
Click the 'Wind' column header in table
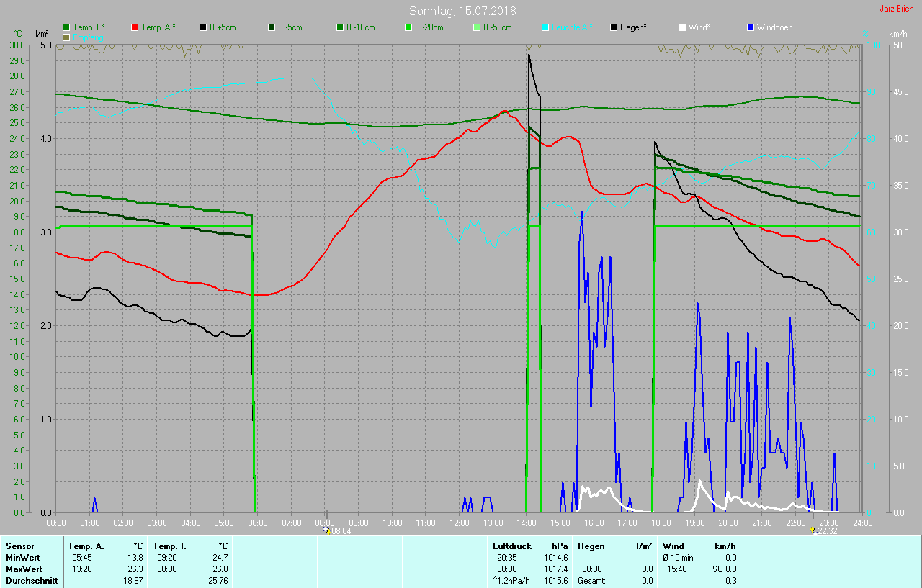point(673,546)
